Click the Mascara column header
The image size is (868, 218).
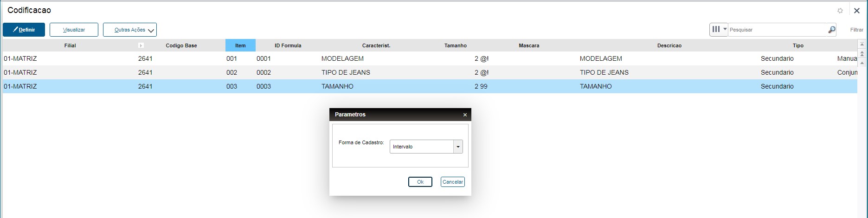coord(529,45)
